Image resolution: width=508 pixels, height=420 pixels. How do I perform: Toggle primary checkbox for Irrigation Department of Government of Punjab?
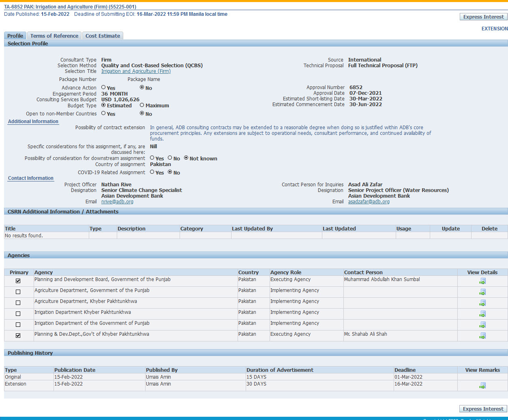(18, 324)
